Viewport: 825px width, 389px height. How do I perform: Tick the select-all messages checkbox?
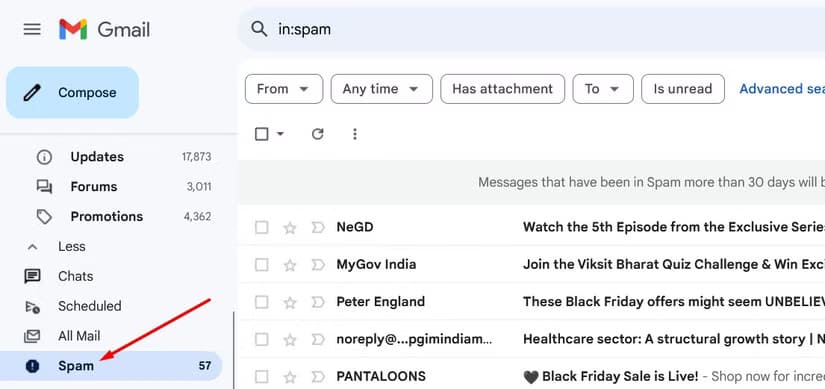click(261, 134)
